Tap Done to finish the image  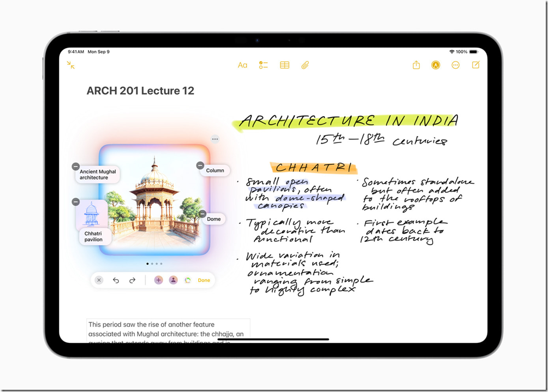coord(204,280)
